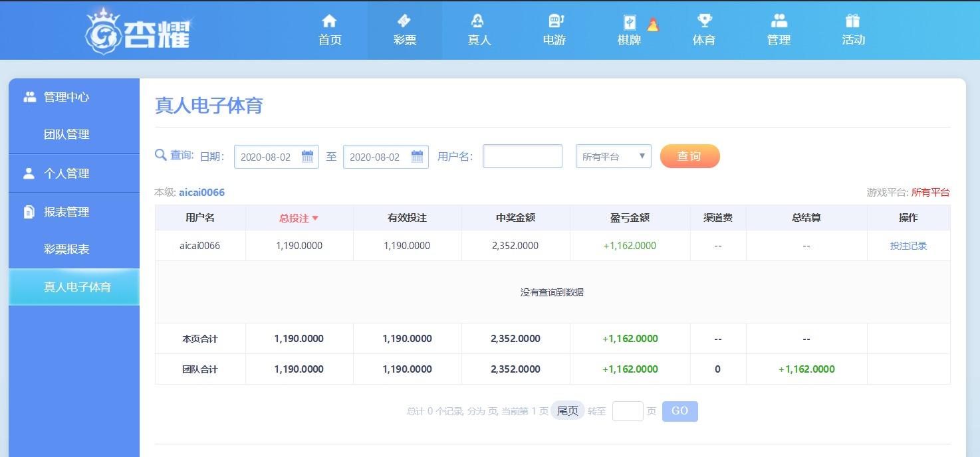The width and height of the screenshot is (980, 457).
Task: Open 彩票报表 in the sidebar
Action: pos(66,250)
